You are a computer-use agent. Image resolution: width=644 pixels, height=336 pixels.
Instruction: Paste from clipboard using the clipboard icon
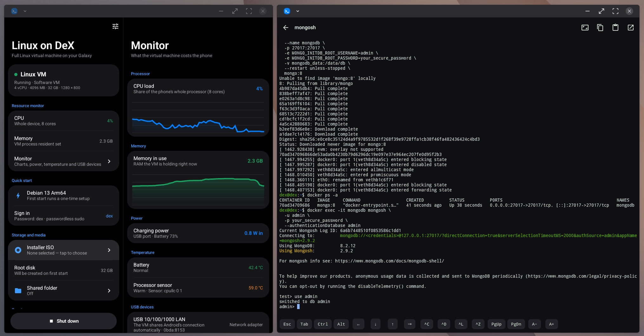615,28
